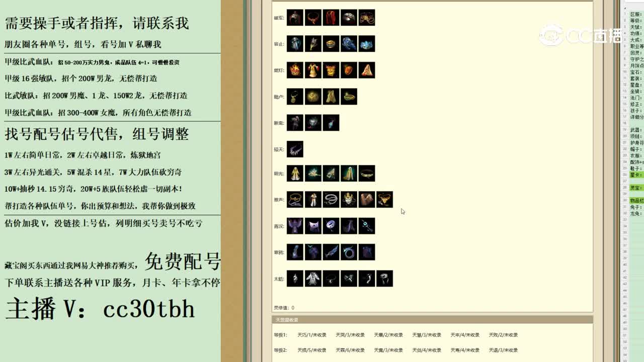Image resolution: width=644 pixels, height=362 pixels.
Task: Click the 天慧/3/未收录 entry
Action: coord(427,335)
